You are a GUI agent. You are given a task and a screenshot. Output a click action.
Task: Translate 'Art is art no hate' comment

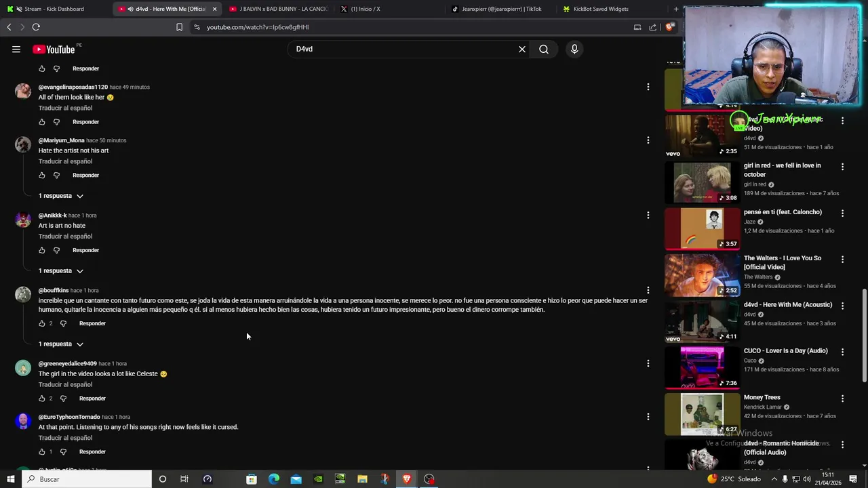(65, 237)
